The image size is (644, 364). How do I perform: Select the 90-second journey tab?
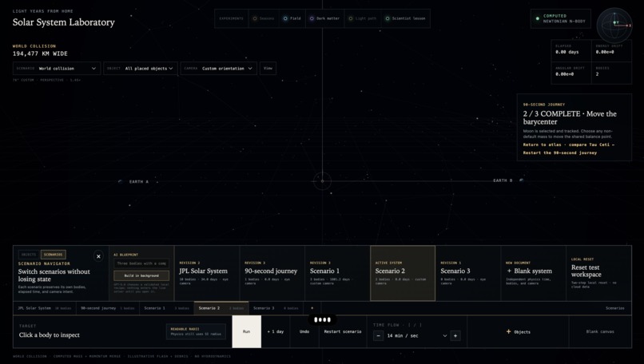click(108, 308)
